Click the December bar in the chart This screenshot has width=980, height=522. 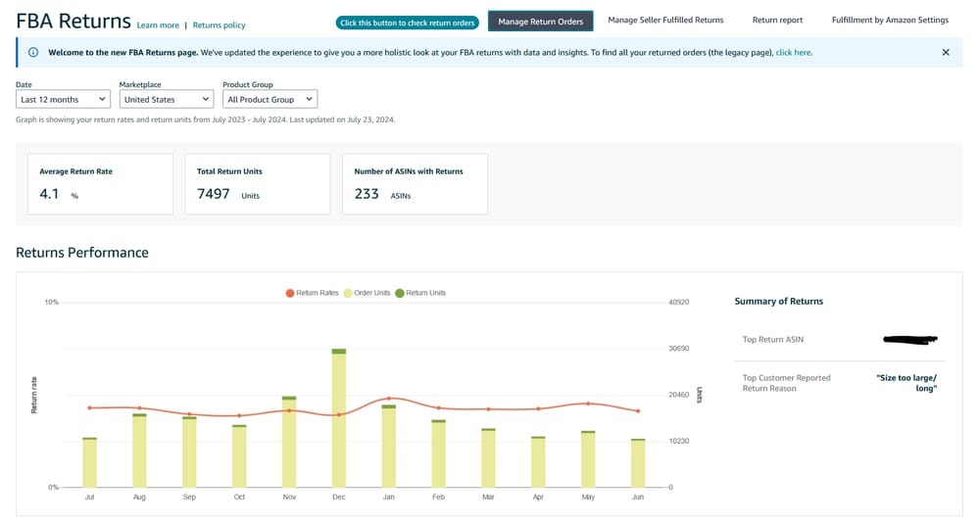(339, 418)
